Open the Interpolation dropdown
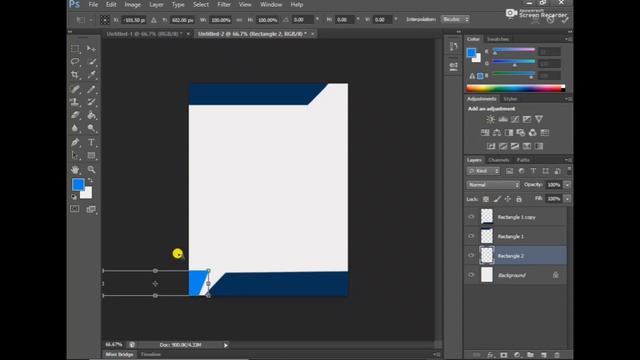The width and height of the screenshot is (640, 360). coord(456,19)
